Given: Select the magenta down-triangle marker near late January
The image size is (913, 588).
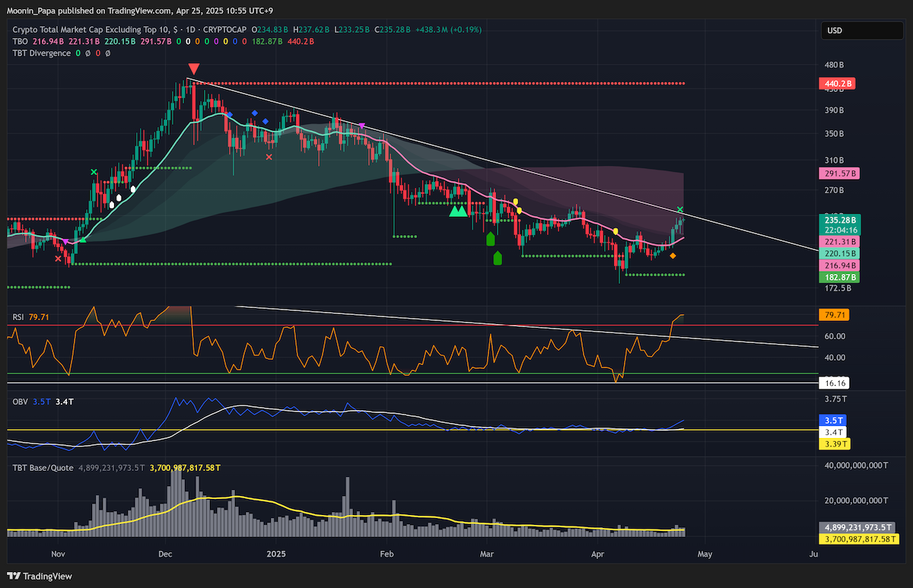Looking at the screenshot, I should click(362, 126).
